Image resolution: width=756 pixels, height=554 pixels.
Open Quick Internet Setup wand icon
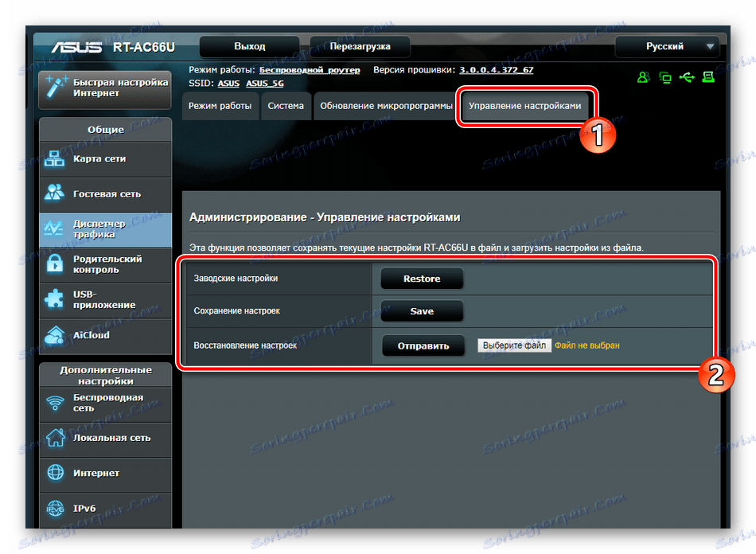click(56, 88)
